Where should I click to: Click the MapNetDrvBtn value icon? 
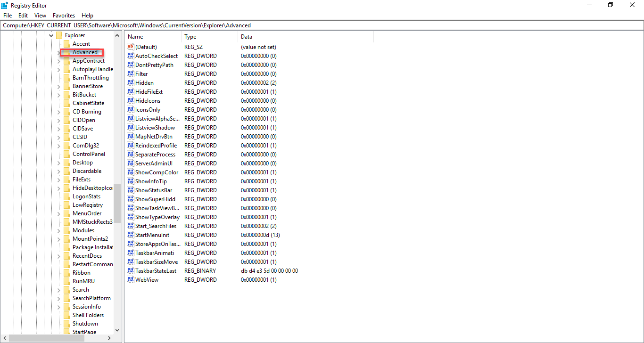pyautogui.click(x=131, y=137)
